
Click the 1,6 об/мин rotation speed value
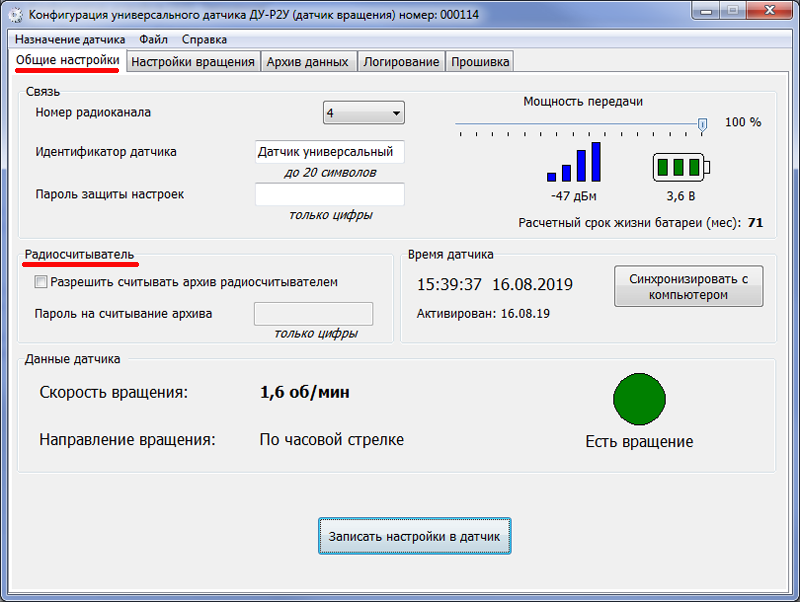click(x=305, y=392)
